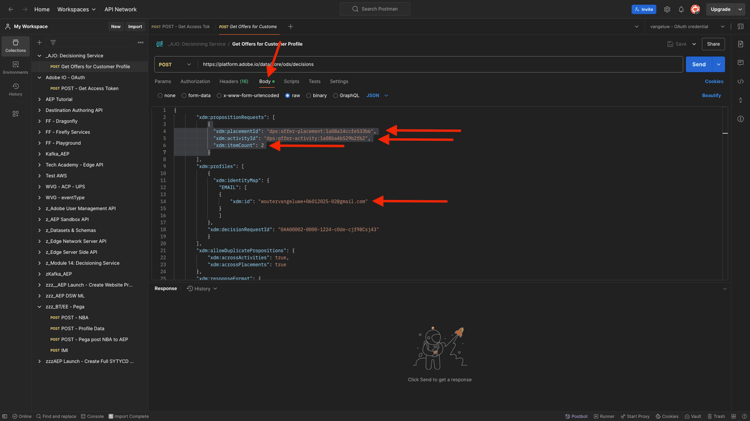Click the Invite button
Image resolution: width=750 pixels, height=421 pixels.
click(x=644, y=9)
